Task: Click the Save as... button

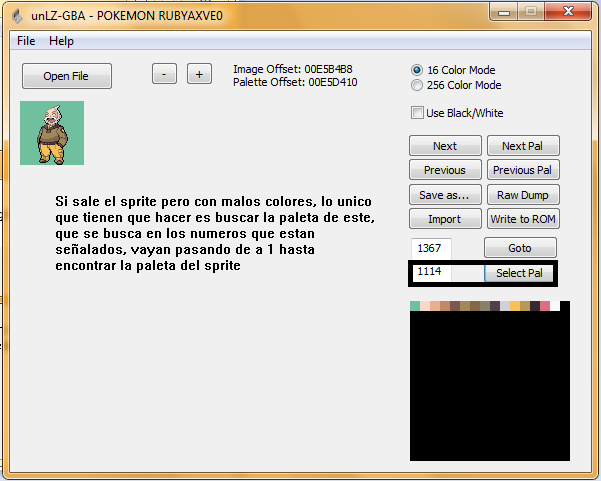Action: click(x=445, y=195)
